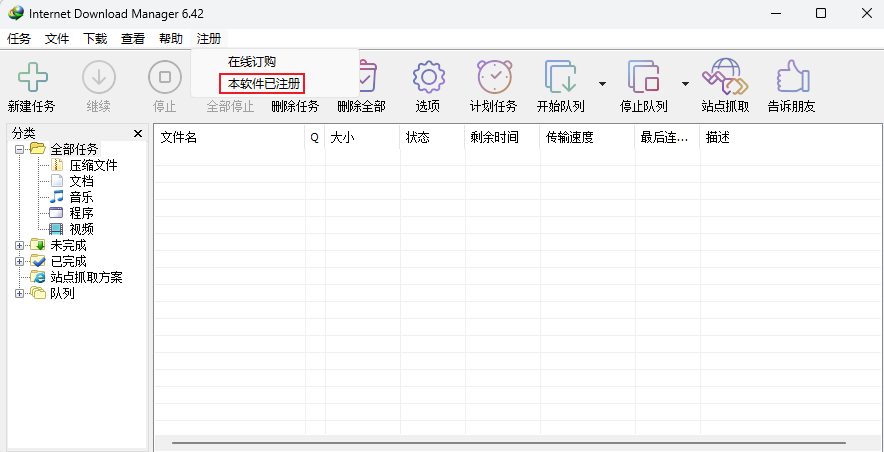Select the 已完成 tree label
The image size is (884, 452).
68,262
